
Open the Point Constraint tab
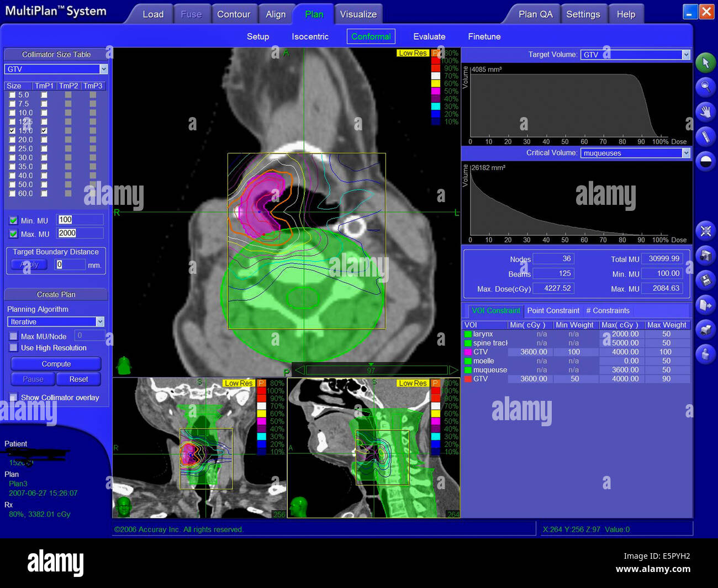click(x=553, y=311)
